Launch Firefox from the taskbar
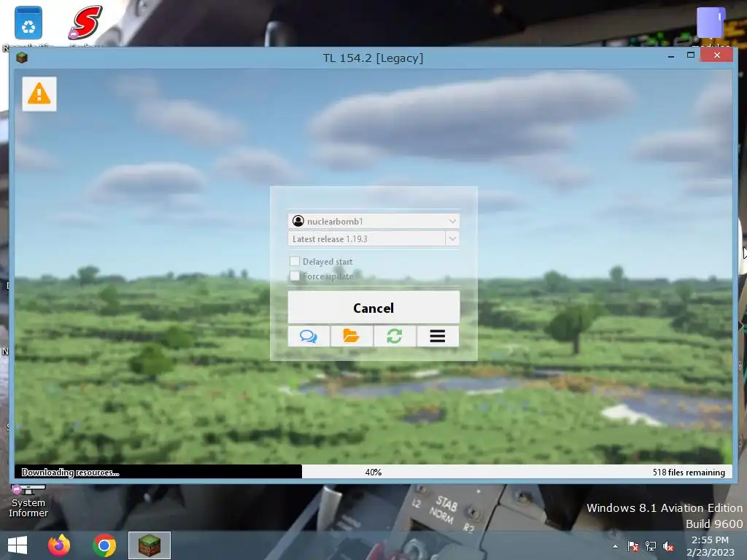Screen dimensions: 747x560 tap(59, 545)
